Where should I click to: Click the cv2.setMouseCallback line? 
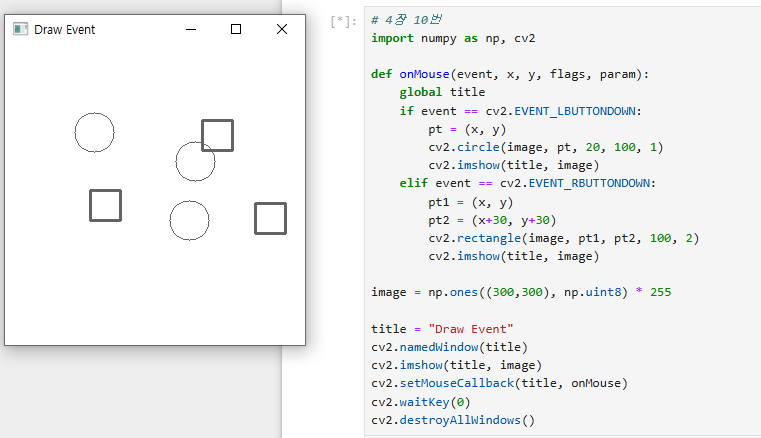tap(499, 384)
